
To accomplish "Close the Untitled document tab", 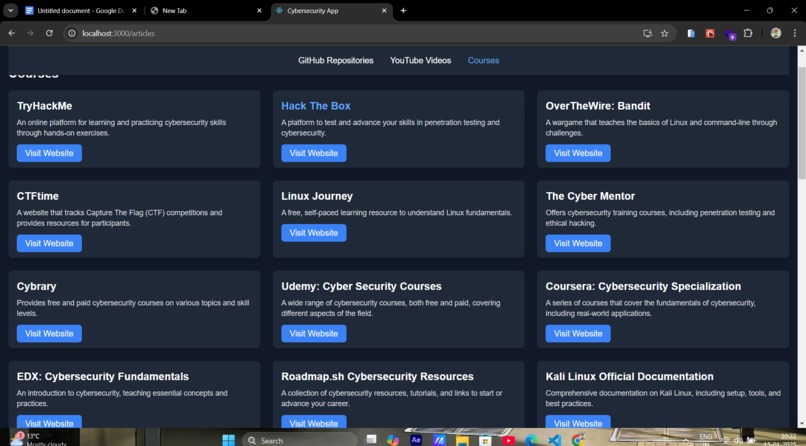I will point(134,10).
